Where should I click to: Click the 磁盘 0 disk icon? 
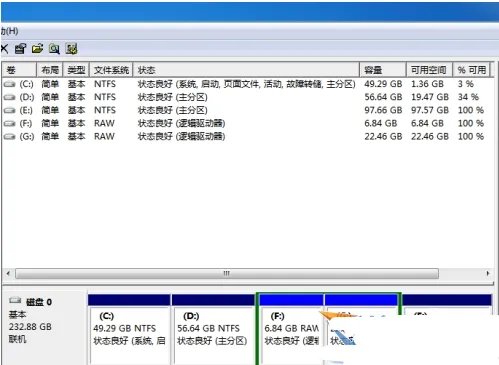pyautogui.click(x=15, y=301)
